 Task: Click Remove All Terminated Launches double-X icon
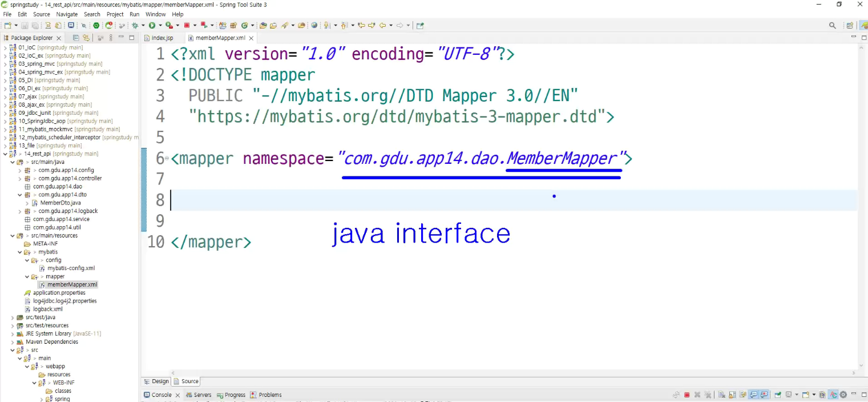pos(708,395)
